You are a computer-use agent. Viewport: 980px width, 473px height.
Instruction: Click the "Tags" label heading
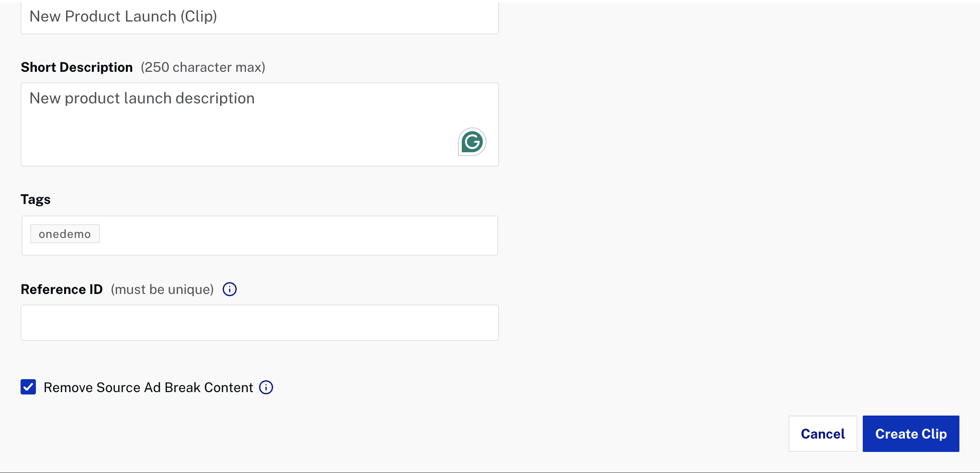[35, 199]
